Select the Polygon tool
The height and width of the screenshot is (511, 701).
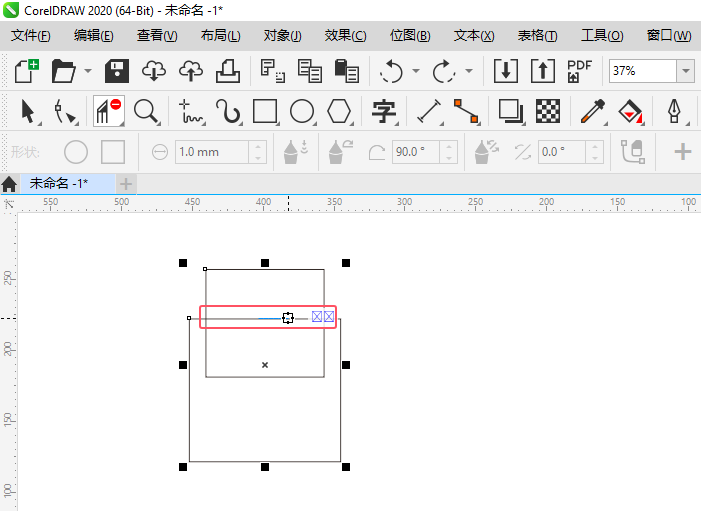pos(339,111)
